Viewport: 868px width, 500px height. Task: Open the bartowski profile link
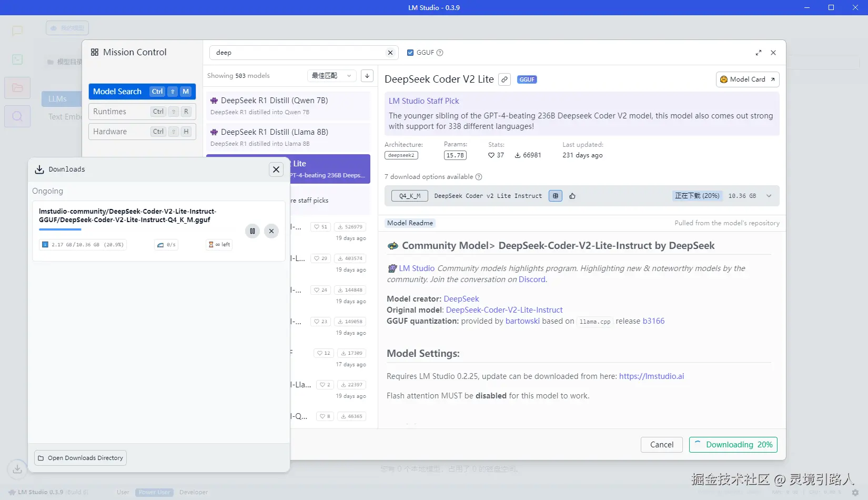tap(522, 321)
